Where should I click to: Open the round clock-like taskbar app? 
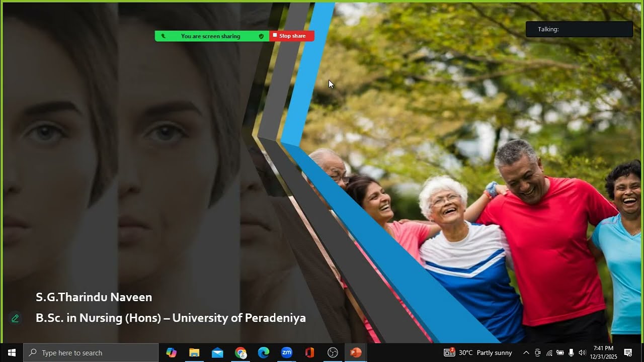tap(333, 352)
